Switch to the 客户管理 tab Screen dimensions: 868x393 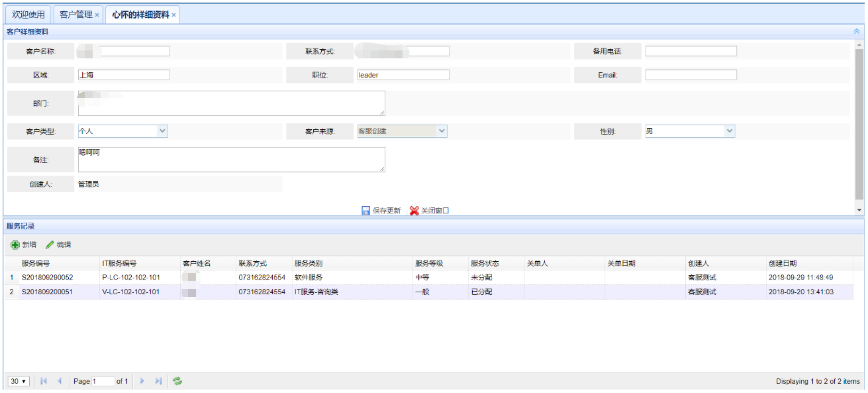pyautogui.click(x=75, y=15)
